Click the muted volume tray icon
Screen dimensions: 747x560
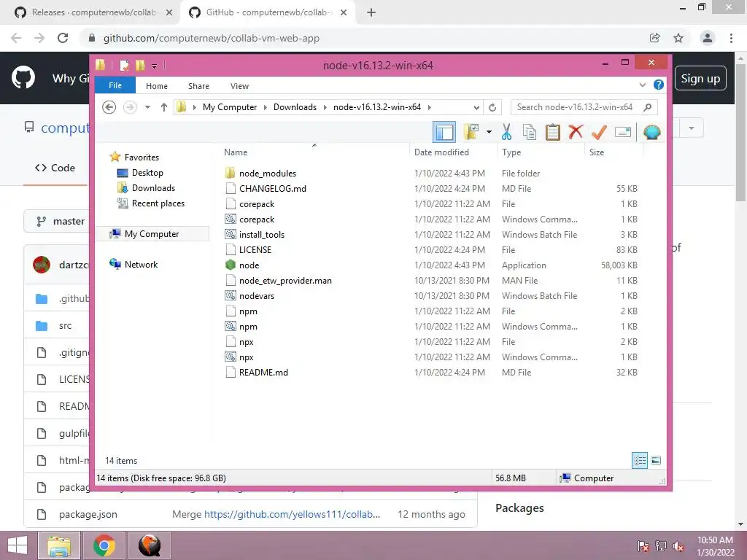[678, 546]
